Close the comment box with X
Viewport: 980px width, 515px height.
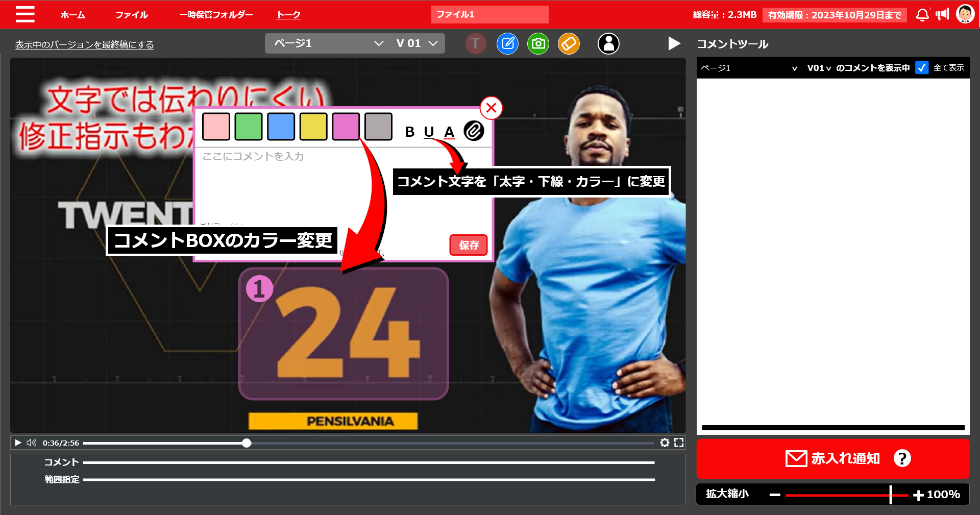pos(491,108)
